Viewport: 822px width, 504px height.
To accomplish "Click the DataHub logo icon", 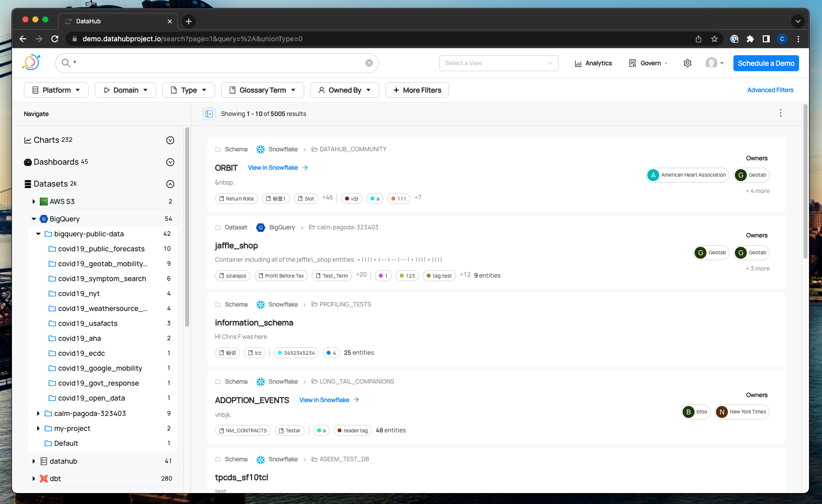I will (31, 63).
